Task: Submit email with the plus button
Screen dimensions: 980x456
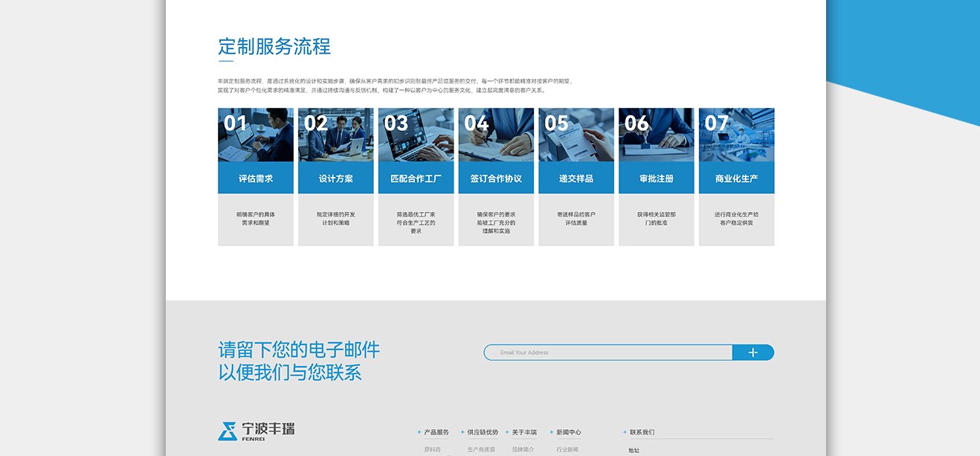Action: click(753, 353)
